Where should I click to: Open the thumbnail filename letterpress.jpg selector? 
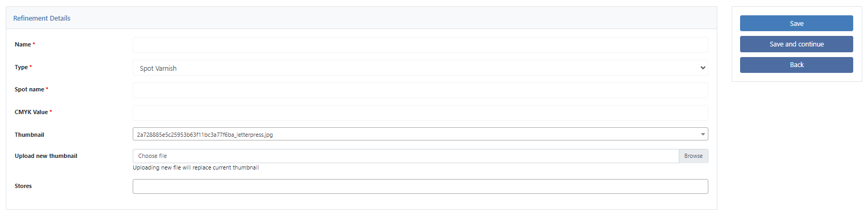coord(420,134)
